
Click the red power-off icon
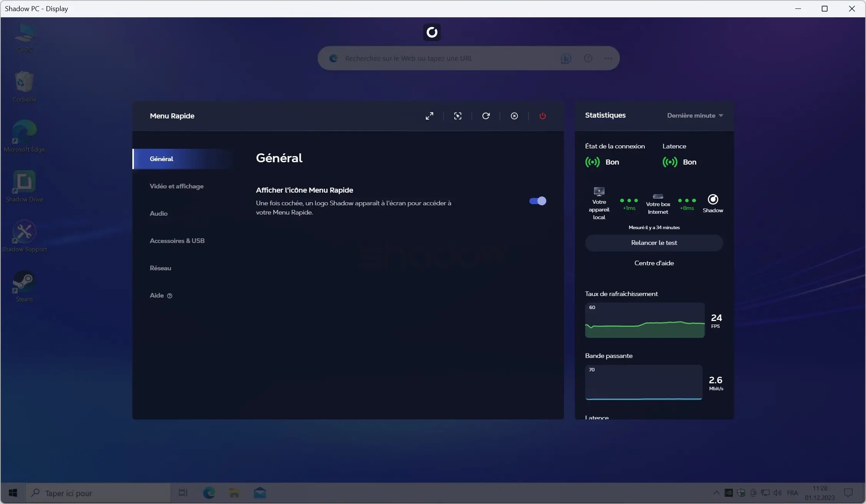(x=542, y=116)
